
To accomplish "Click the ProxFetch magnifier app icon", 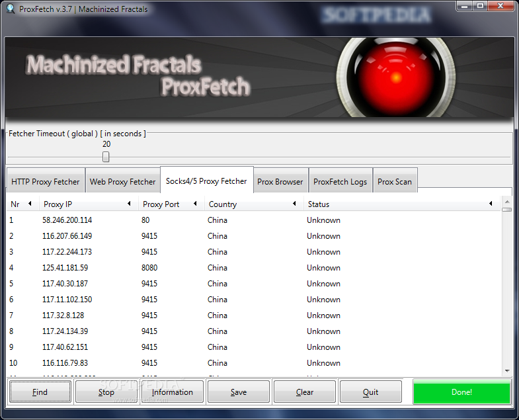I will tap(11, 9).
